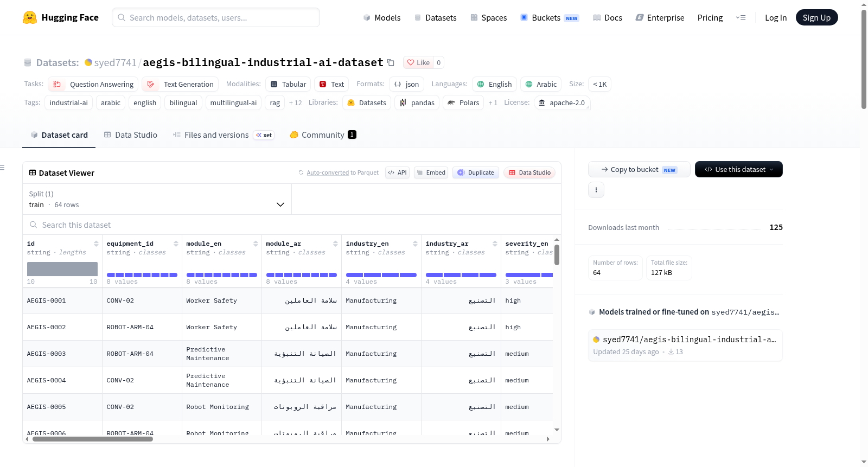Open left sidebar hamburger menu icon
868x467 pixels.
click(x=2, y=168)
